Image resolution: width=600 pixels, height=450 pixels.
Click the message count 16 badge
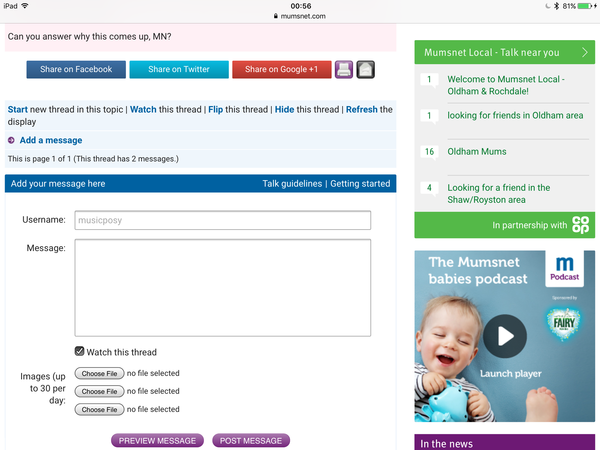click(x=429, y=152)
